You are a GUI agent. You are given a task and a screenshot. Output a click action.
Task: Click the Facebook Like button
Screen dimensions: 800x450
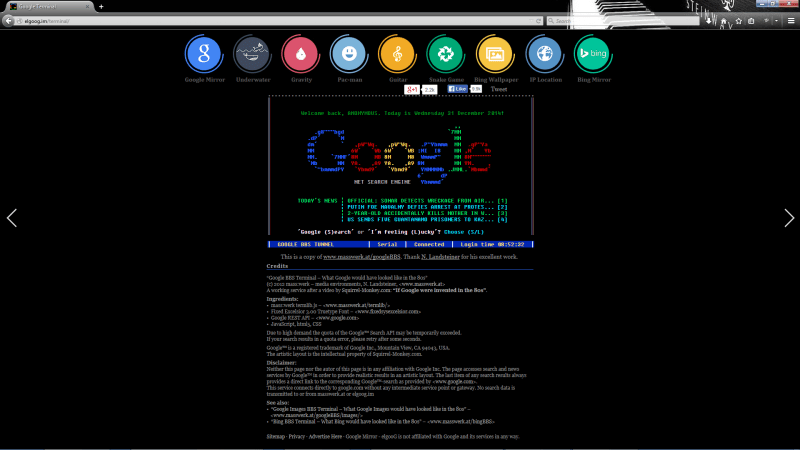(x=457, y=89)
